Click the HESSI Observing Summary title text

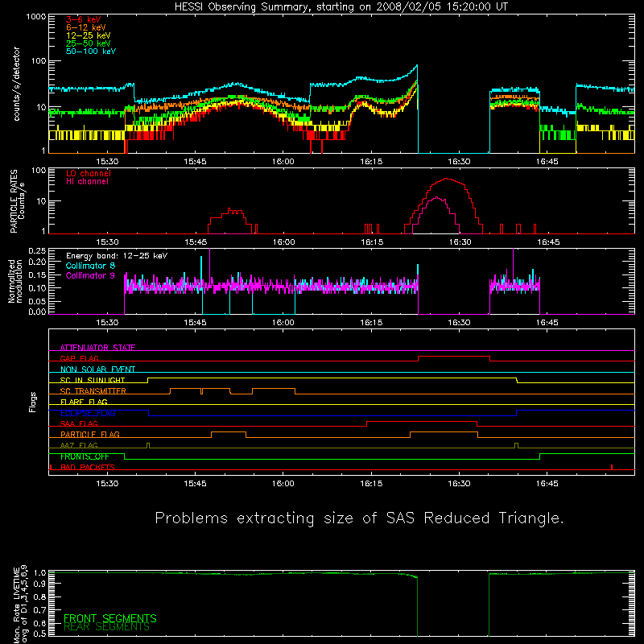(341, 7)
